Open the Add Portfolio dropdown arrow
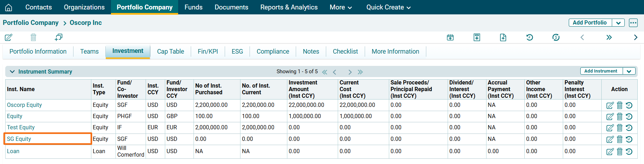The width and height of the screenshot is (644, 164). (618, 23)
